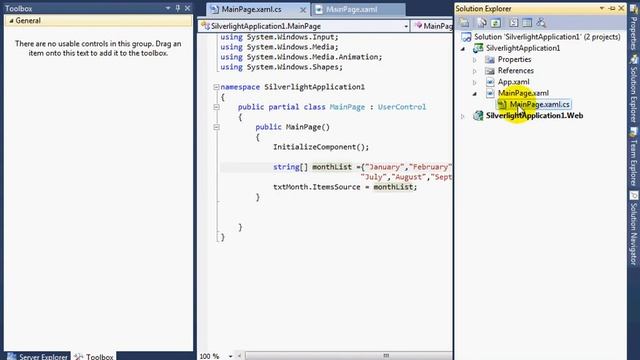Click file icon on MainPage.xaml.cs editor tab
640x360 pixels.
(x=215, y=9)
